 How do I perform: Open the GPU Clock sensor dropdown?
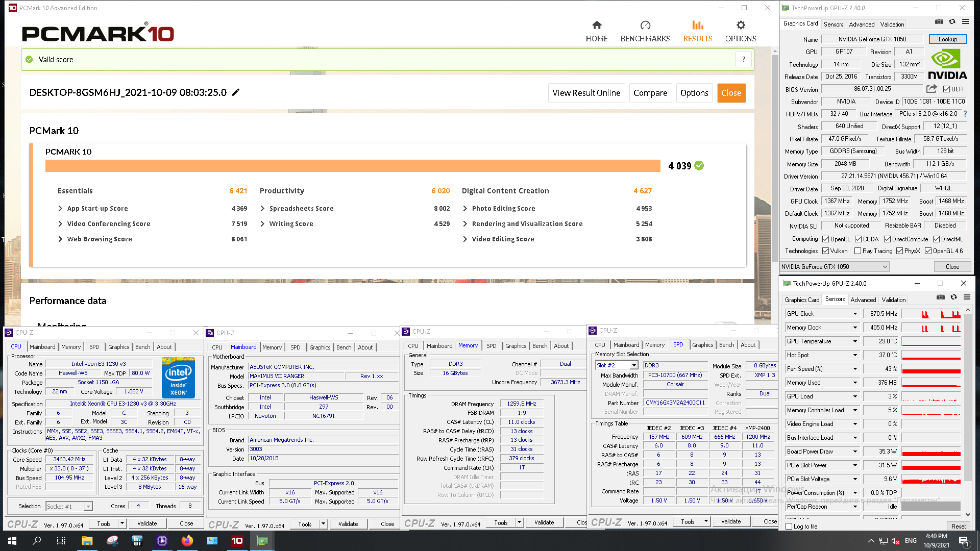(x=855, y=314)
